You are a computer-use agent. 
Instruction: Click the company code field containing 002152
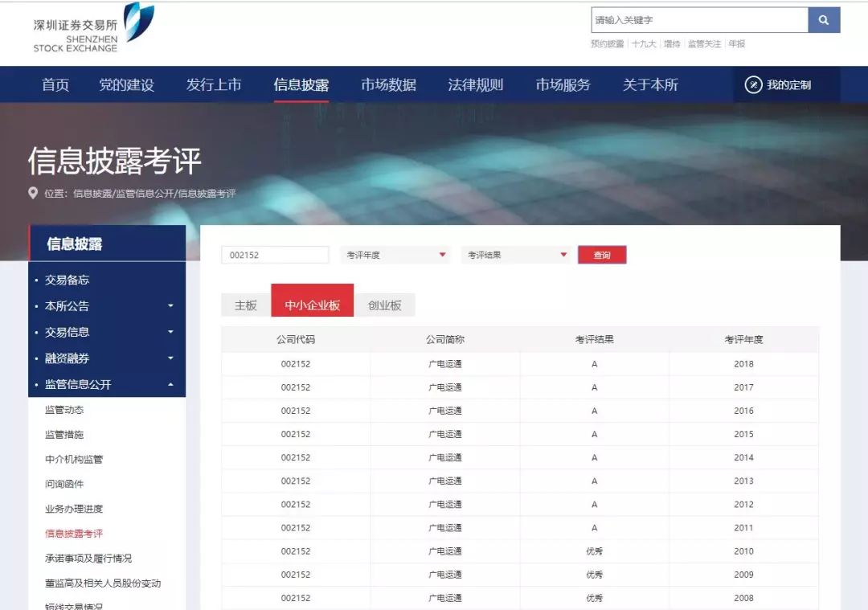tap(275, 255)
